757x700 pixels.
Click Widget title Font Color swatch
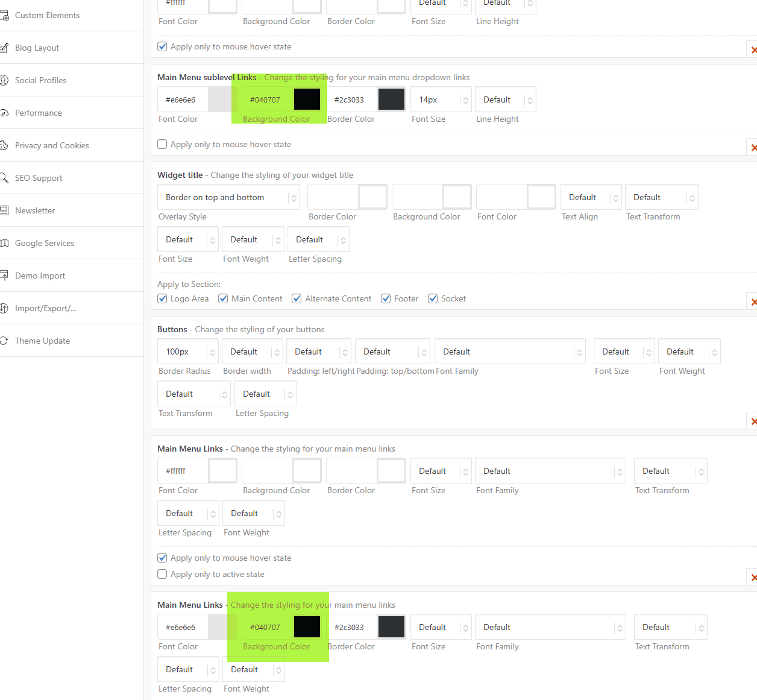[541, 197]
